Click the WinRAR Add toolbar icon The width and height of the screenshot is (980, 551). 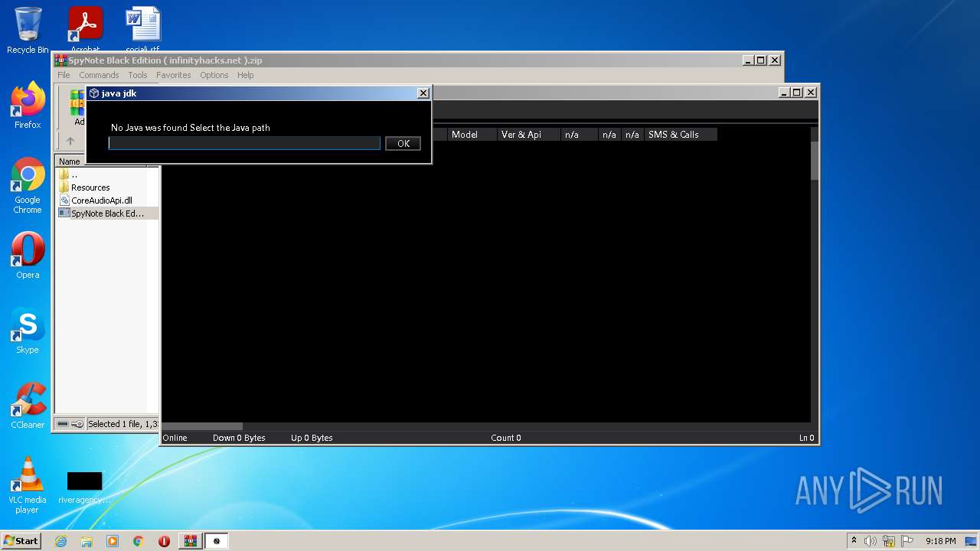click(77, 108)
